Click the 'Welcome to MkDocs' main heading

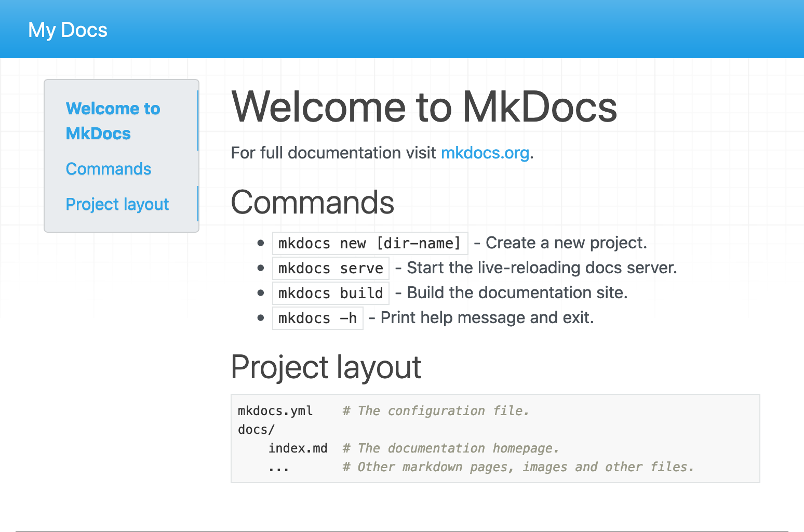pyautogui.click(x=424, y=107)
